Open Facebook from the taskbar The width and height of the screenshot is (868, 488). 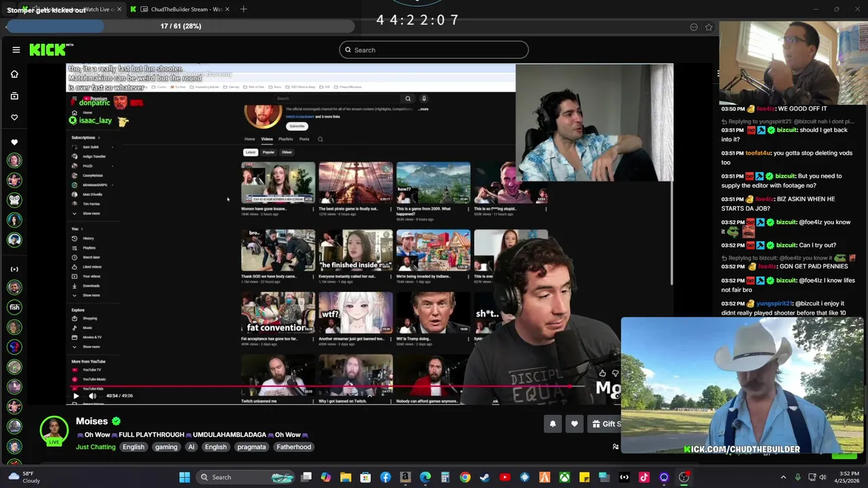coord(385,477)
